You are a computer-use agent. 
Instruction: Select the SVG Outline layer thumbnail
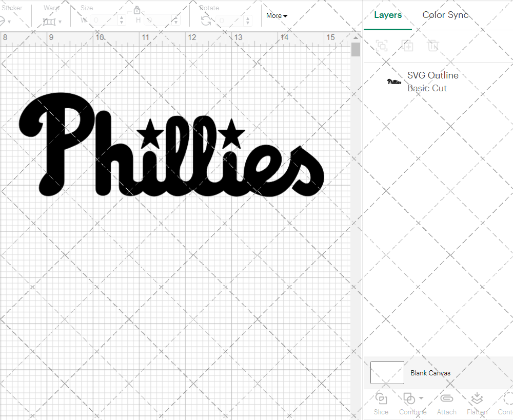[x=394, y=82]
